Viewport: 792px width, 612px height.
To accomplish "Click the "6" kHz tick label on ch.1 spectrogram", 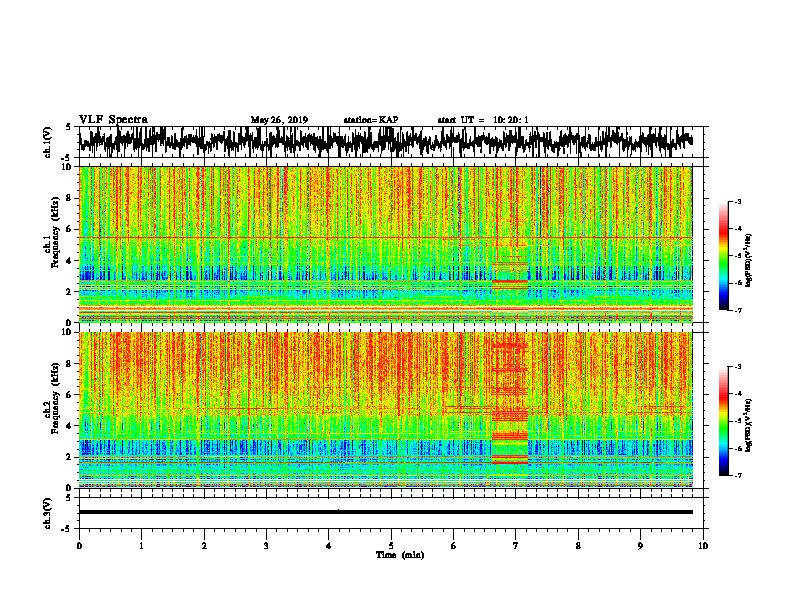I will point(70,229).
